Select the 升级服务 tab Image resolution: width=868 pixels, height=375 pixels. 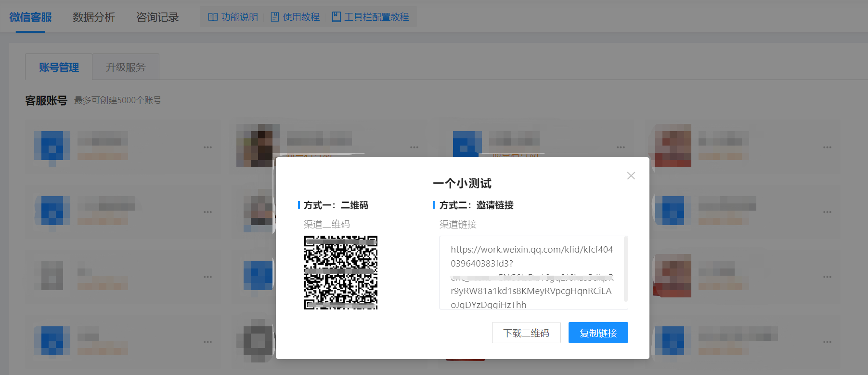126,67
